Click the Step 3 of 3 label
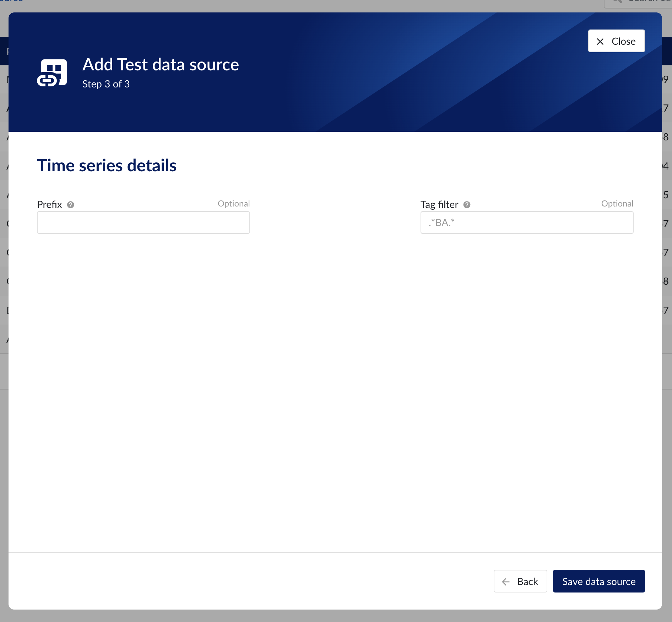 106,84
